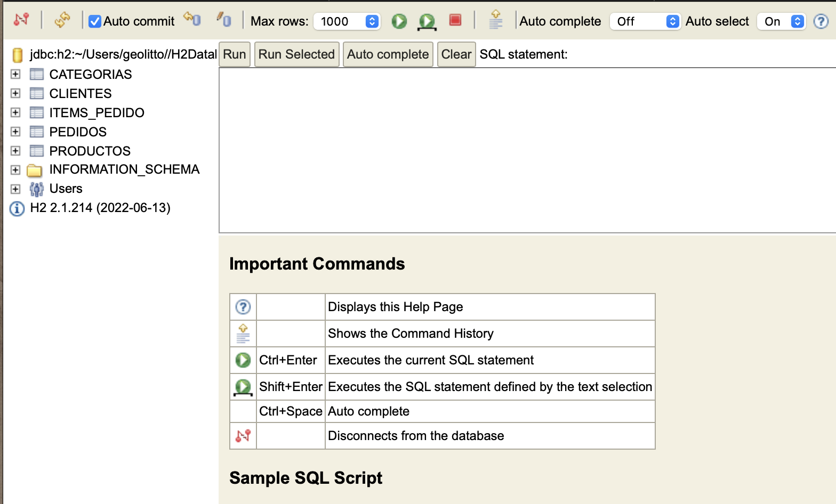Open the Max rows dropdown

pos(347,21)
